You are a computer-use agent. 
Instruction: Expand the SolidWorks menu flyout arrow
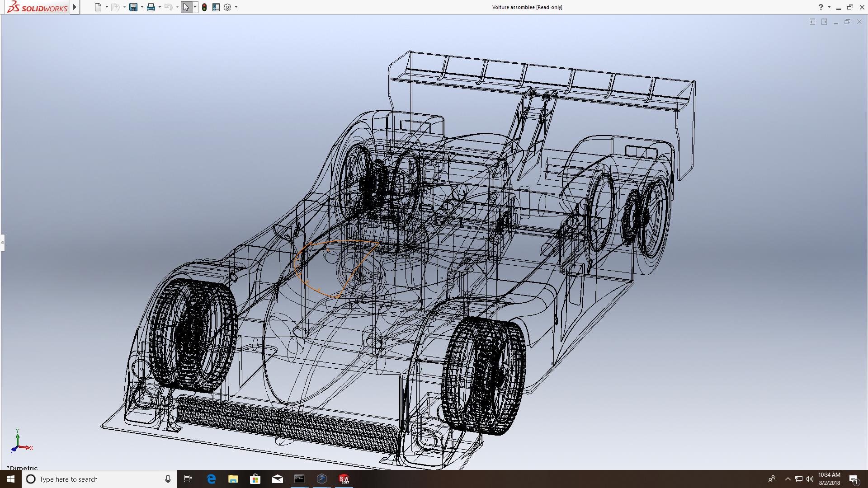75,7
